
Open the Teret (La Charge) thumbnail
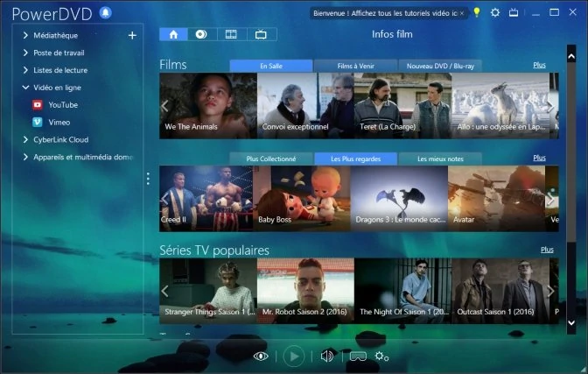point(403,106)
